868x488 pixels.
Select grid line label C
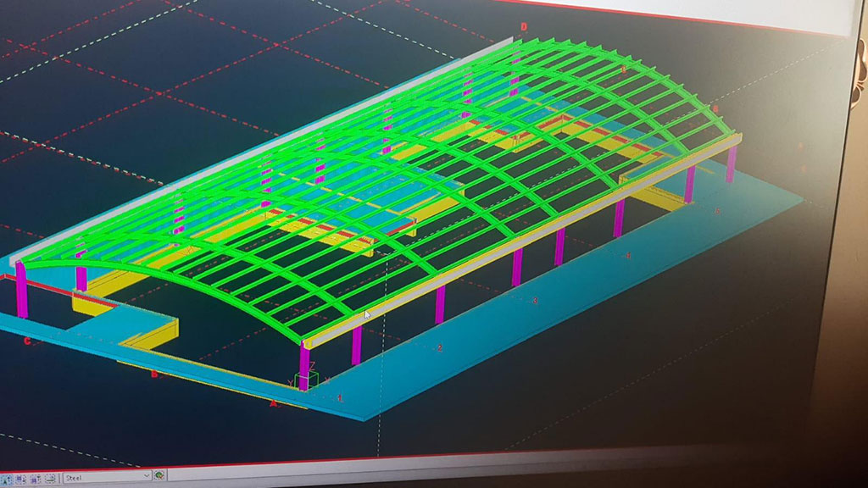[x=27, y=342]
